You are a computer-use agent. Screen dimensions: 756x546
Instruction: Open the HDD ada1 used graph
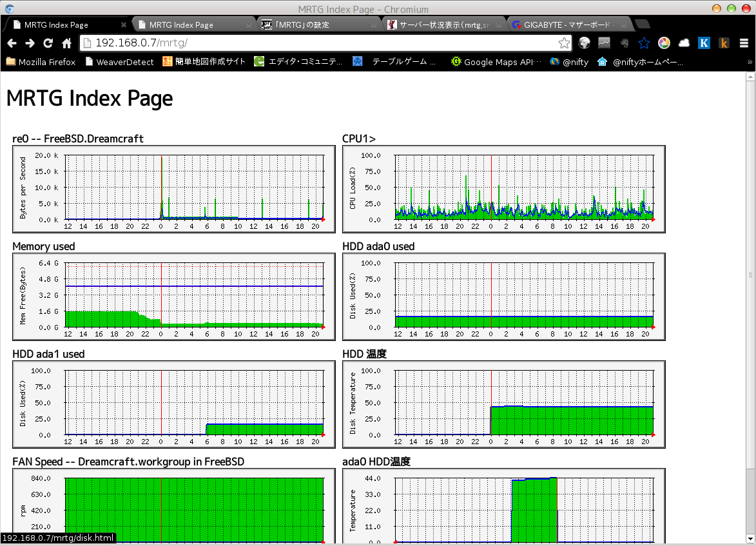click(x=173, y=404)
